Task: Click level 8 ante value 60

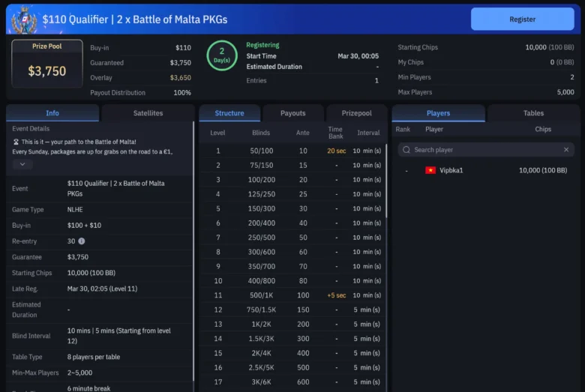Action: click(x=303, y=252)
